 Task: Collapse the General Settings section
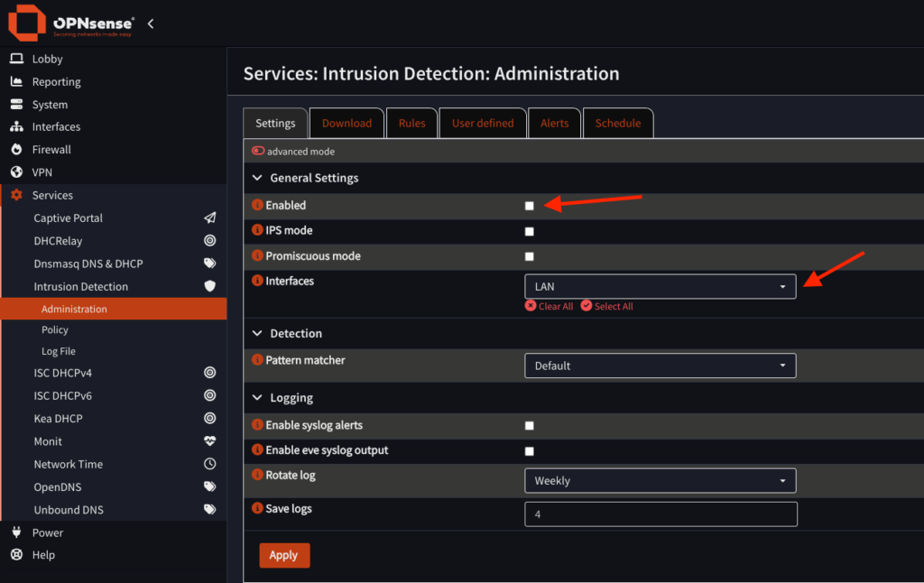click(257, 178)
